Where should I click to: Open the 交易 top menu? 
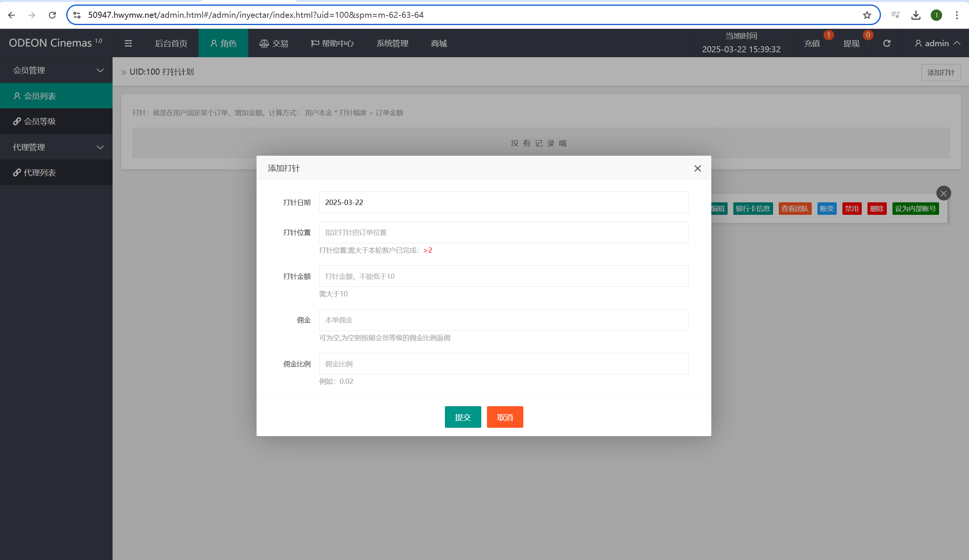click(274, 44)
